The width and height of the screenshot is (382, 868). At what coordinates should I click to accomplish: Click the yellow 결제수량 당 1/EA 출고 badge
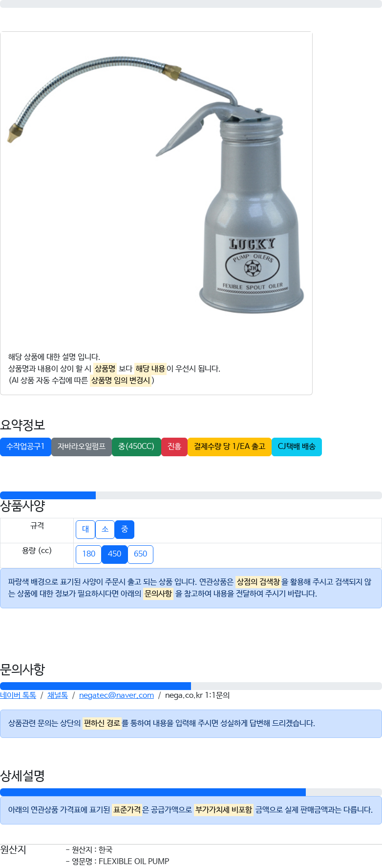coord(230,446)
